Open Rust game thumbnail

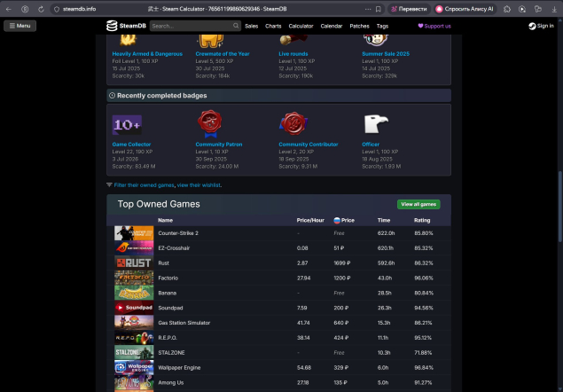click(x=134, y=263)
